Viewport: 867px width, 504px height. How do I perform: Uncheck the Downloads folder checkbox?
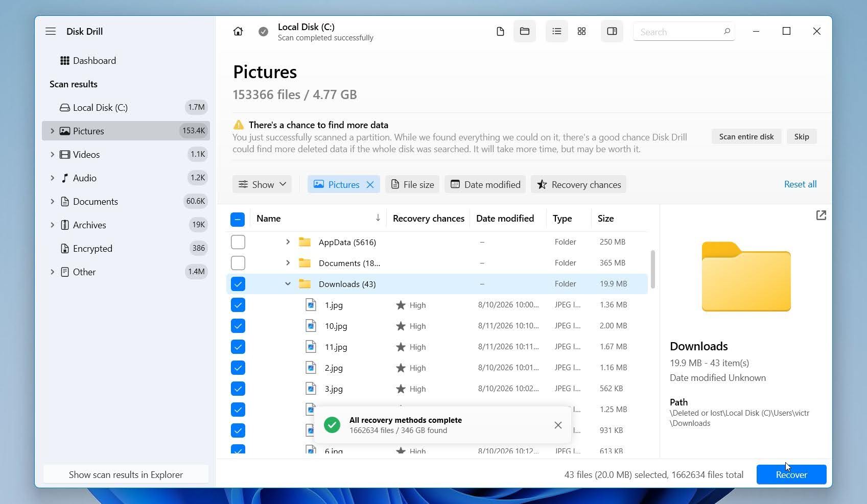238,284
